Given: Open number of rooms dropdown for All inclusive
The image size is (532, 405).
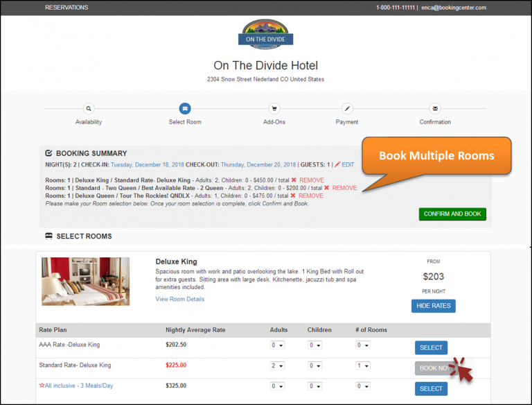Looking at the screenshot, I should (363, 386).
